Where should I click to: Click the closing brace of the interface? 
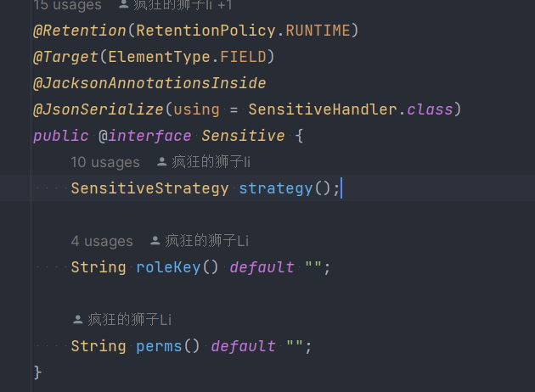[37, 372]
